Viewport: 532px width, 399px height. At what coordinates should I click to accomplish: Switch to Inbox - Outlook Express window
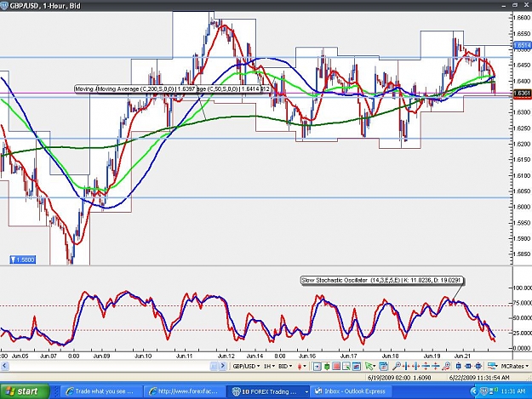pyautogui.click(x=352, y=391)
